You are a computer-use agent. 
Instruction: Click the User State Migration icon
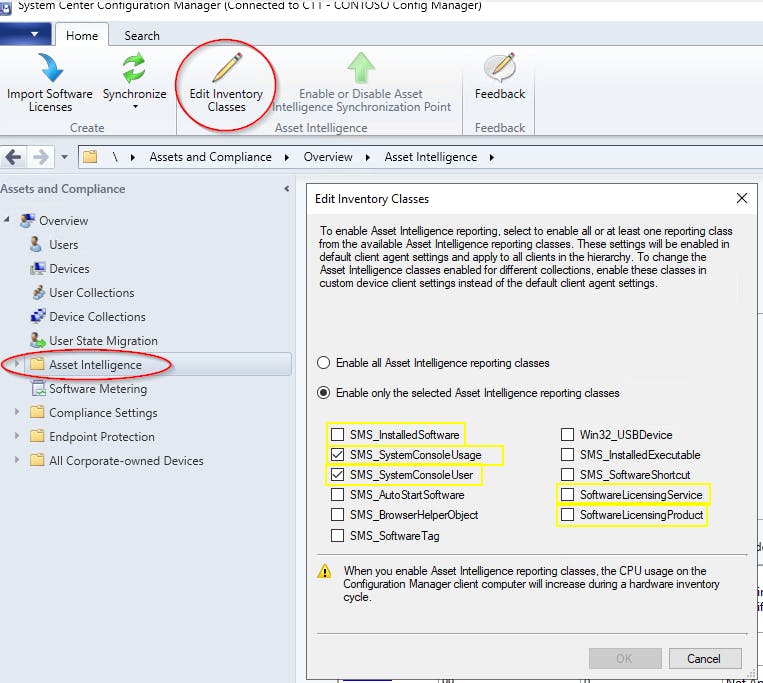point(38,340)
